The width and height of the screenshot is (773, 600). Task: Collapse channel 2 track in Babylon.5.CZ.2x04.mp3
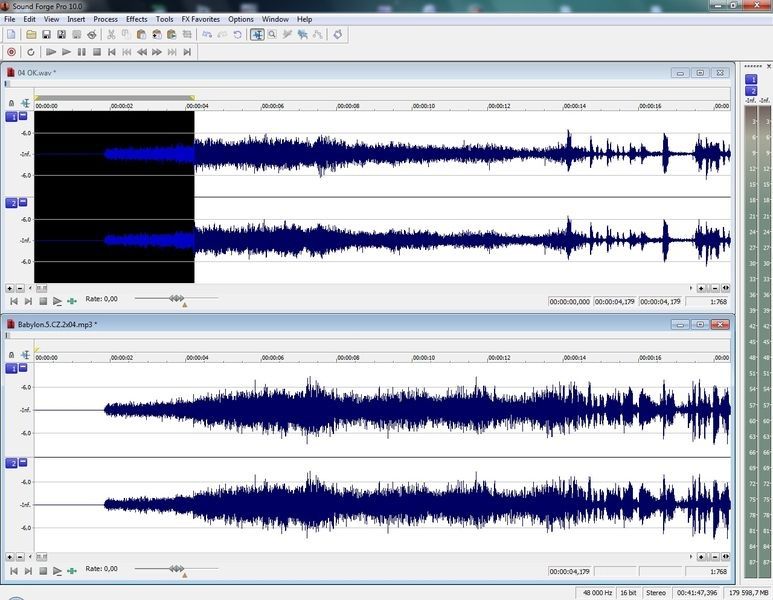[23, 462]
